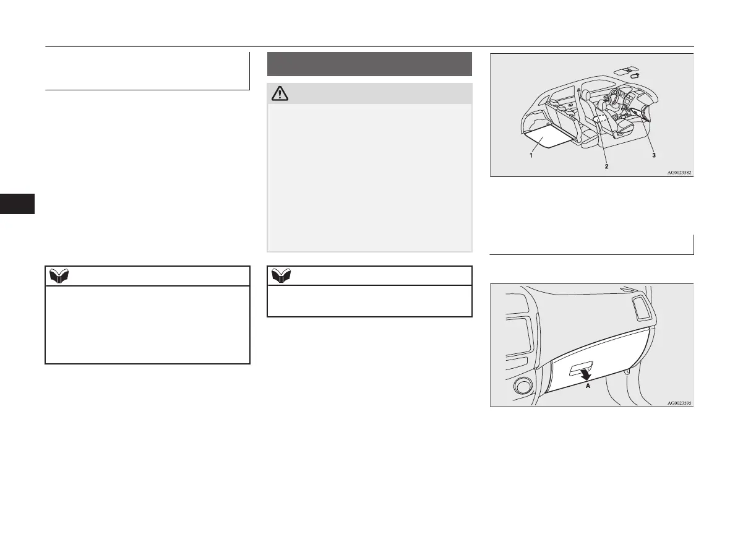756x539 pixels.
Task: Open the car interior cutaway illustration
Action: click(591, 115)
